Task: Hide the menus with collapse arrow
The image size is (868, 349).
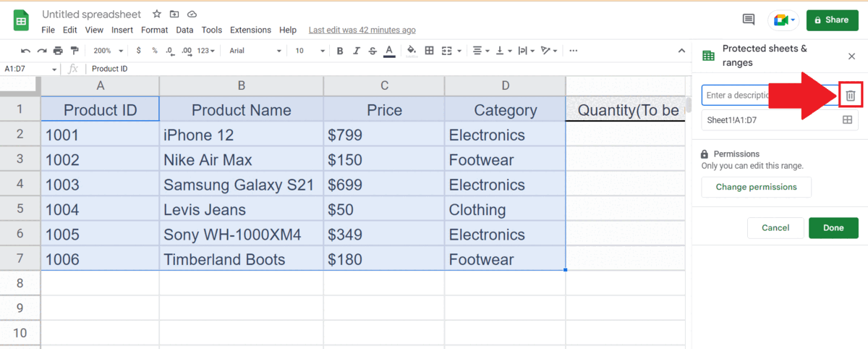Action: tap(681, 51)
